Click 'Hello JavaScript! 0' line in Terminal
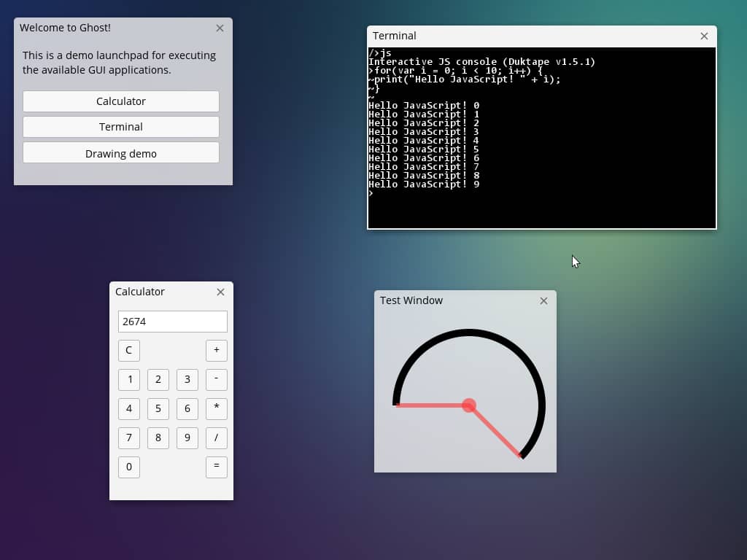The image size is (747, 560). (x=424, y=105)
